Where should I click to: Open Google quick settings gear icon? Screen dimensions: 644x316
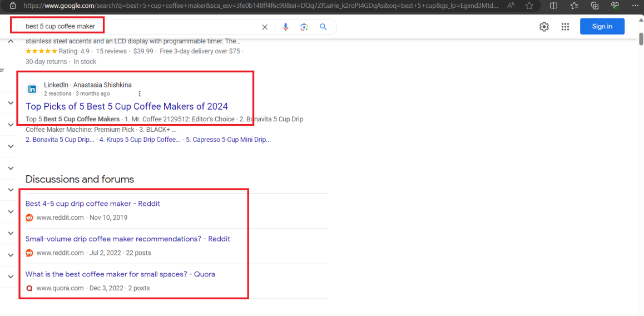(x=544, y=27)
